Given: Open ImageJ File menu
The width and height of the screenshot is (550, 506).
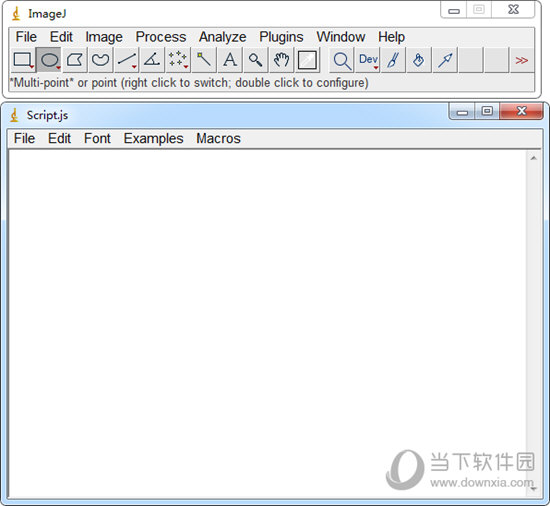Looking at the screenshot, I should [26, 37].
